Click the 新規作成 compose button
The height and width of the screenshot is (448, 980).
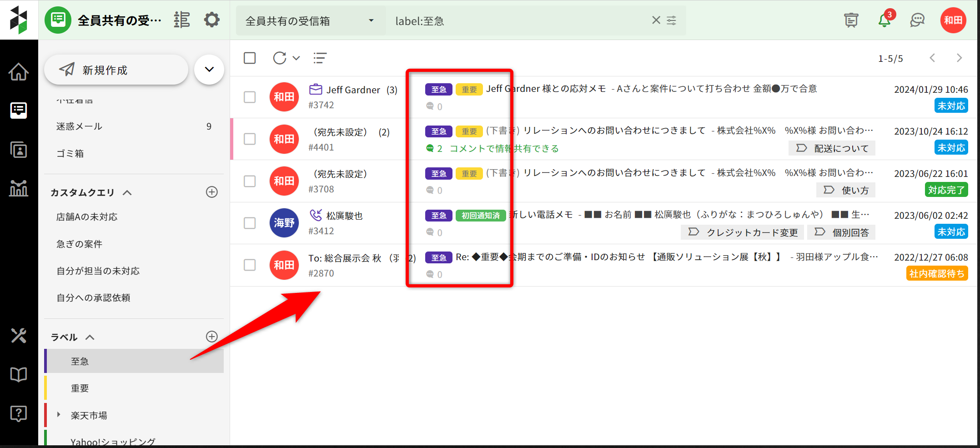click(x=116, y=70)
